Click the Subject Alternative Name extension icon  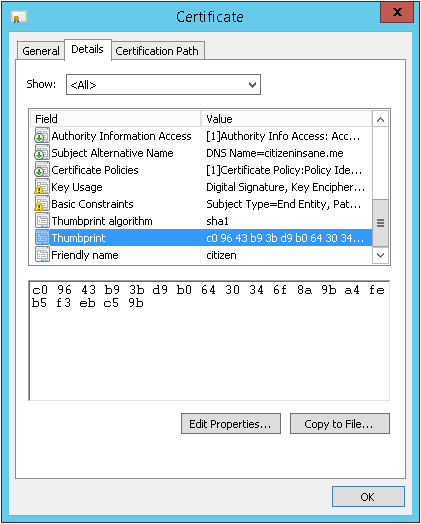click(x=42, y=153)
